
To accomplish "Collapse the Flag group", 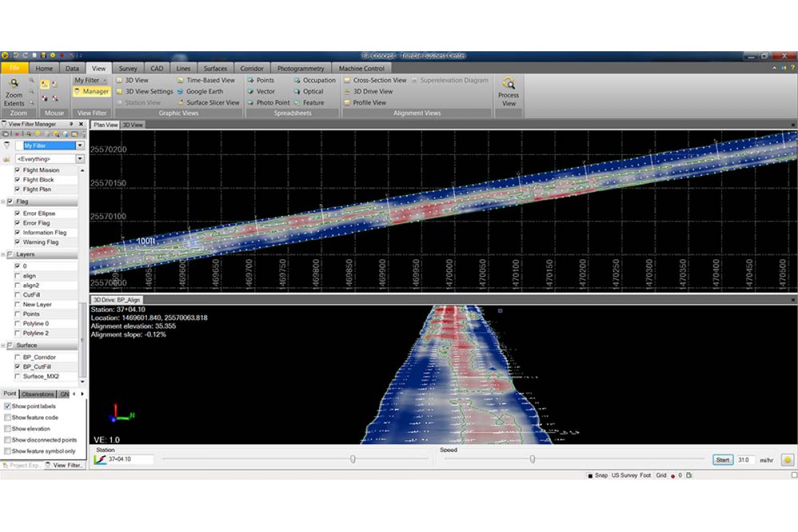I will (3, 201).
